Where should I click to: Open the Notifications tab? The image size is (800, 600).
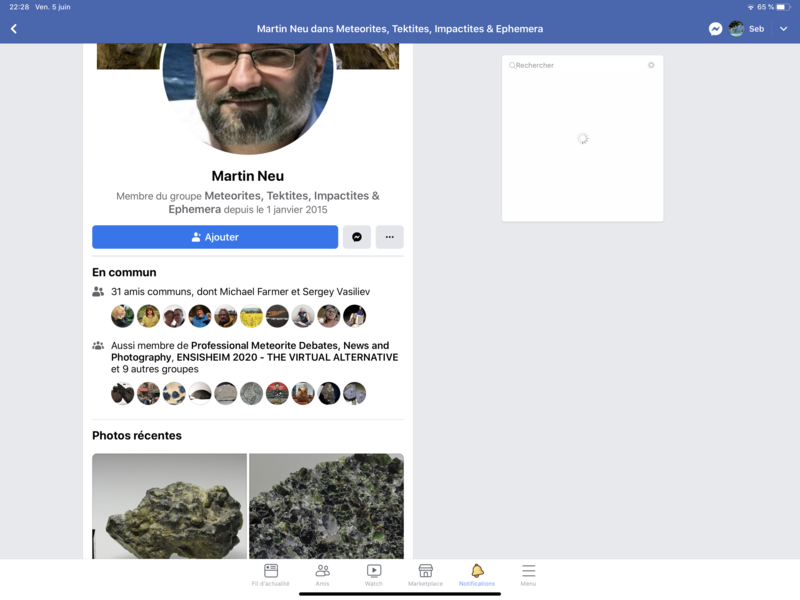(477, 575)
